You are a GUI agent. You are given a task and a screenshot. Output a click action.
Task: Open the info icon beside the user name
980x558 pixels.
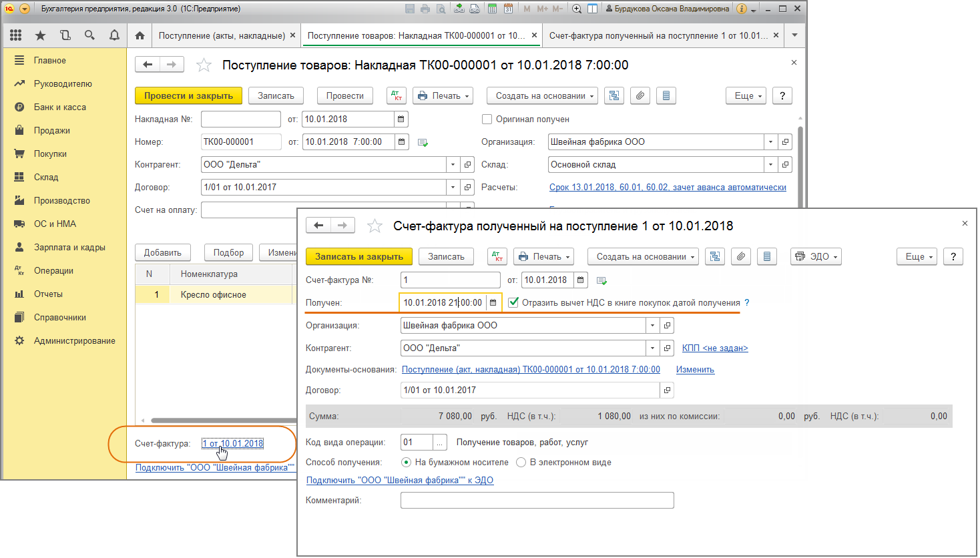[742, 9]
